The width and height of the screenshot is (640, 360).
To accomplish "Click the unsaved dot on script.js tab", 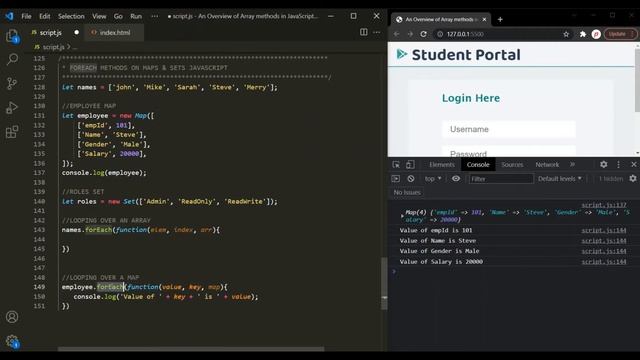I will pyautogui.click(x=76, y=32).
